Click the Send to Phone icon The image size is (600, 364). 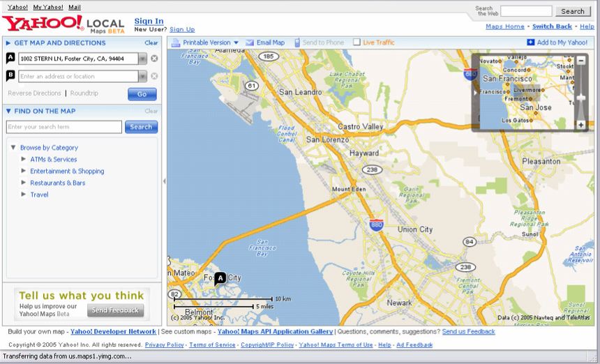(x=297, y=43)
